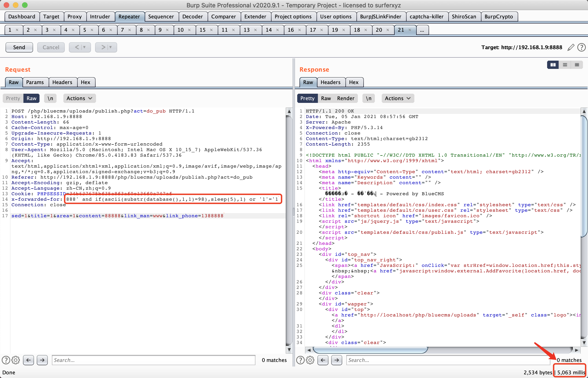Select the combined tabbed layout icon
This screenshot has width=588, height=378.
click(577, 65)
